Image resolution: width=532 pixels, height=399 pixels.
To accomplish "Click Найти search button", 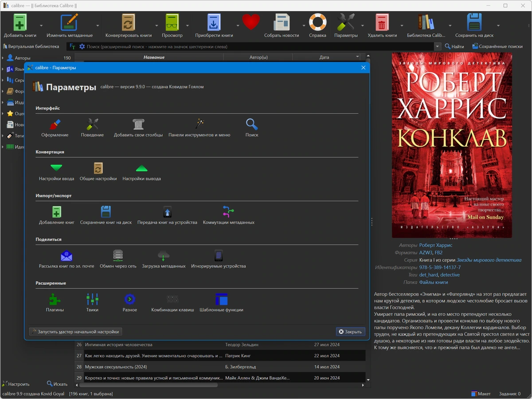I will [454, 46].
